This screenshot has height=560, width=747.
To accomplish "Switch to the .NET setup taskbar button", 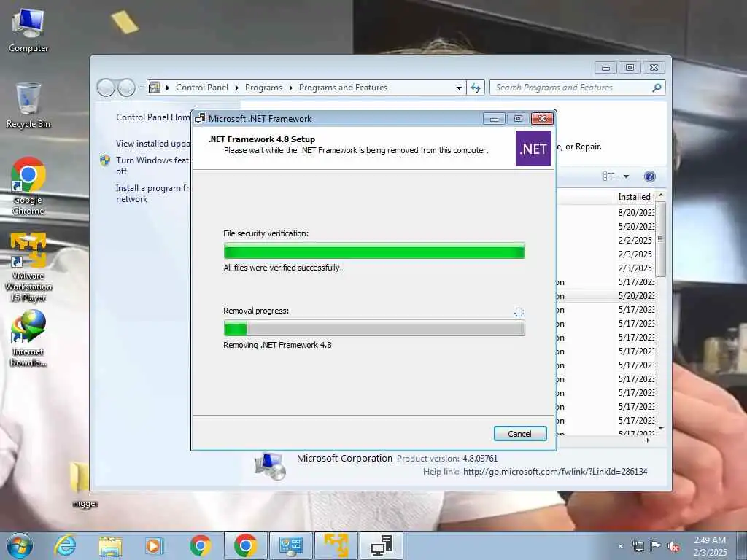I will (x=382, y=545).
